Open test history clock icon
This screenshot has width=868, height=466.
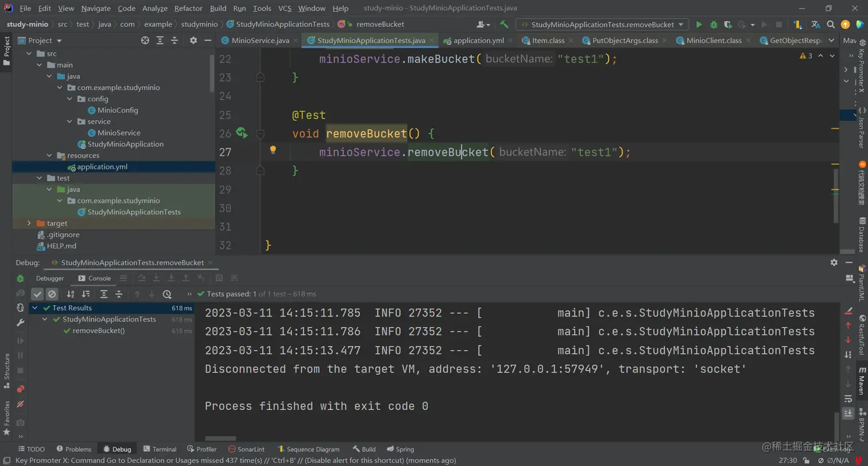pos(167,294)
